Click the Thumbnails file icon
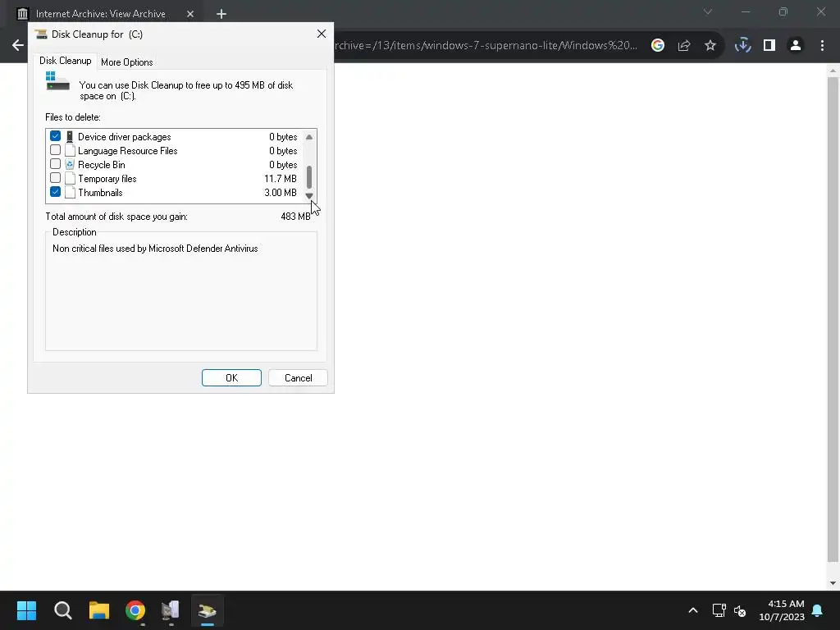The height and width of the screenshot is (630, 840). (x=71, y=192)
